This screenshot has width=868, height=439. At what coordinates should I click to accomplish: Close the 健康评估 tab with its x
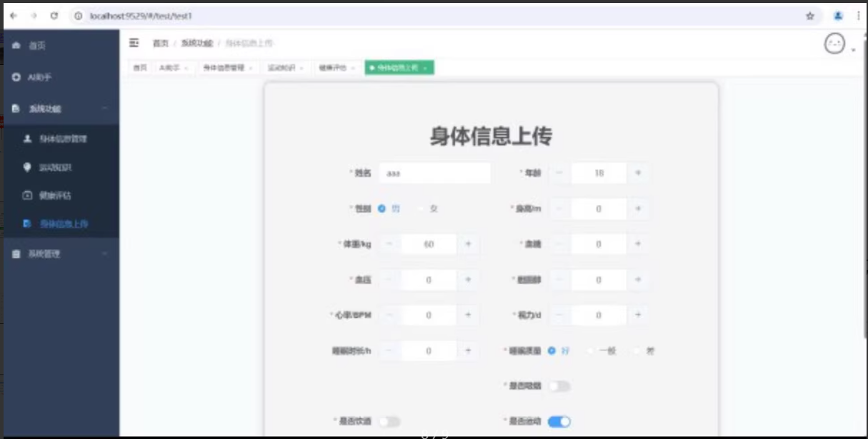(x=354, y=68)
